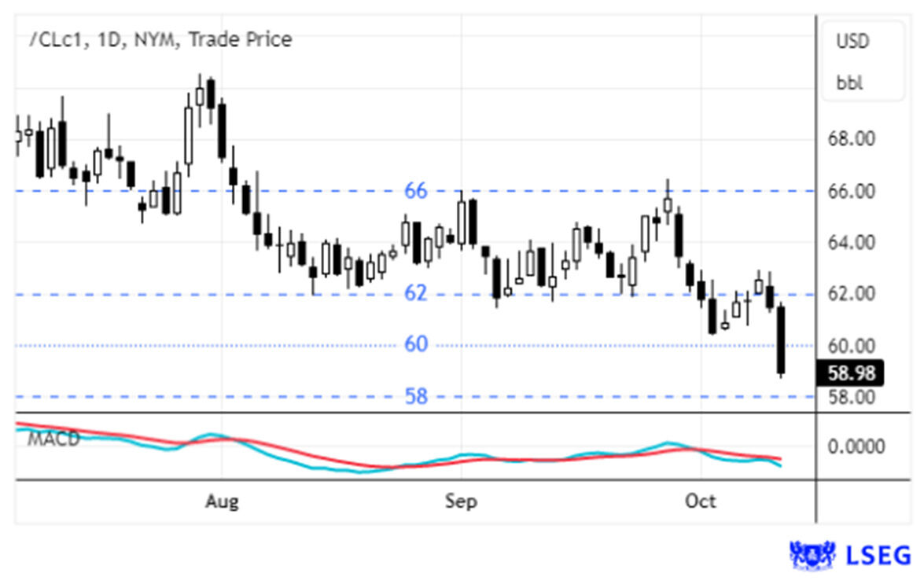This screenshot has height=584, width=924.
Task: Select the MACD indicator label
Action: [53, 439]
